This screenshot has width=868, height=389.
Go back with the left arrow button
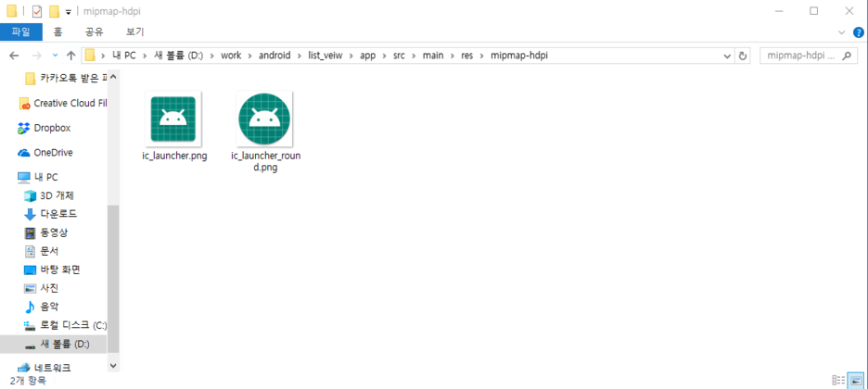[14, 56]
